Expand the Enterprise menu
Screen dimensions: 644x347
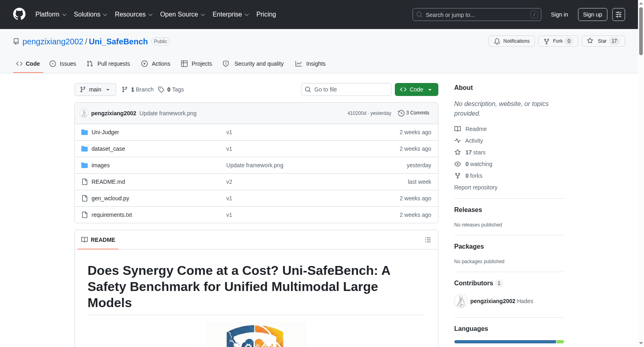[x=231, y=15]
